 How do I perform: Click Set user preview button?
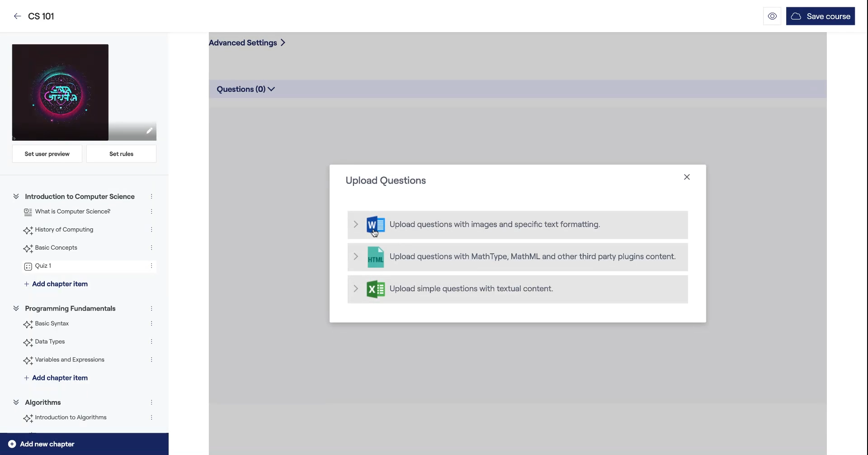(x=47, y=154)
